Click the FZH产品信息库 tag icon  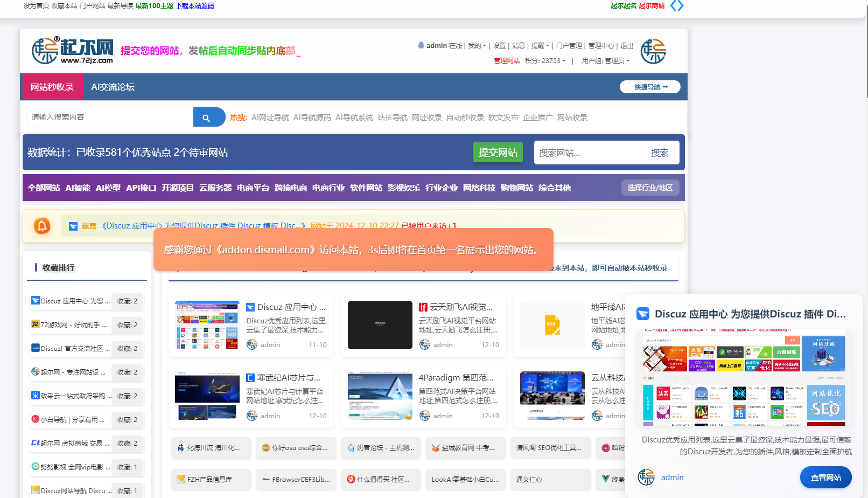(181, 479)
